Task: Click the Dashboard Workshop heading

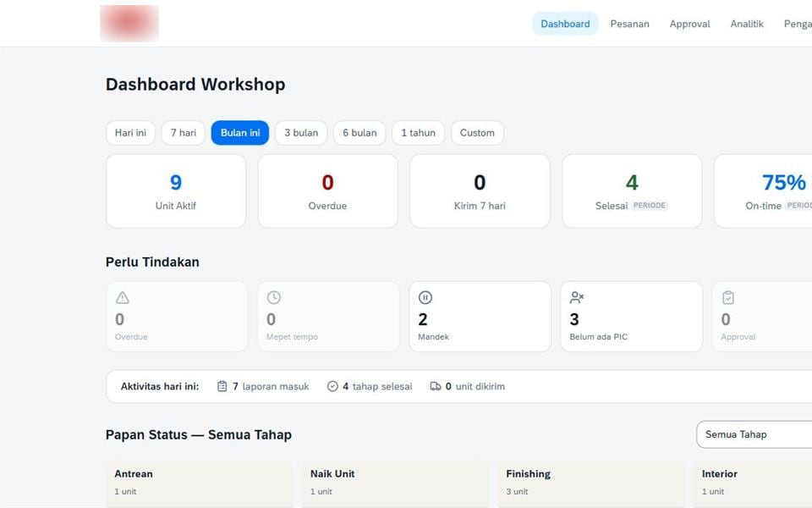Action: [195, 84]
